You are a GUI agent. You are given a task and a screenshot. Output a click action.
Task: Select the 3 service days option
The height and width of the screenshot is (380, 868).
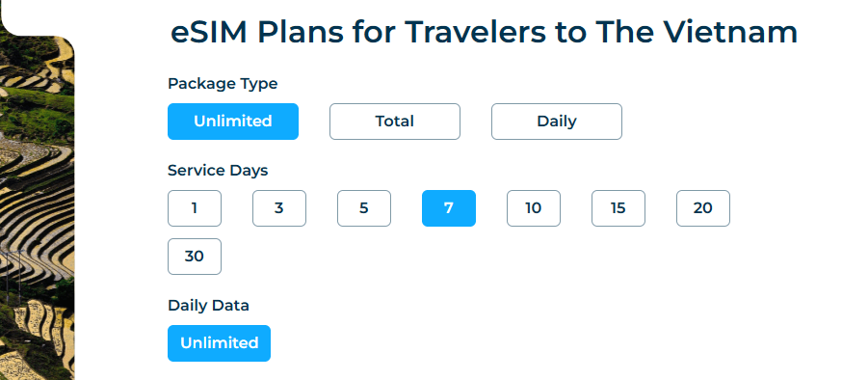click(x=279, y=208)
